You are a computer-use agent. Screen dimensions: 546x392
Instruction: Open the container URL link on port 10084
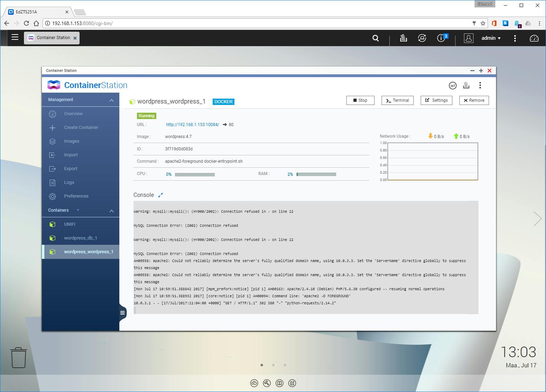point(193,125)
